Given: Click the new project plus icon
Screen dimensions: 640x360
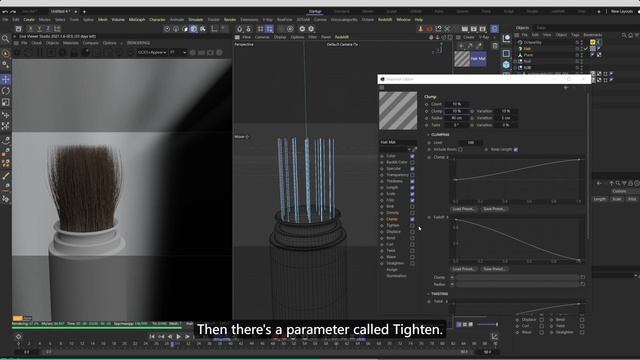Looking at the screenshot, I should click(84, 11).
